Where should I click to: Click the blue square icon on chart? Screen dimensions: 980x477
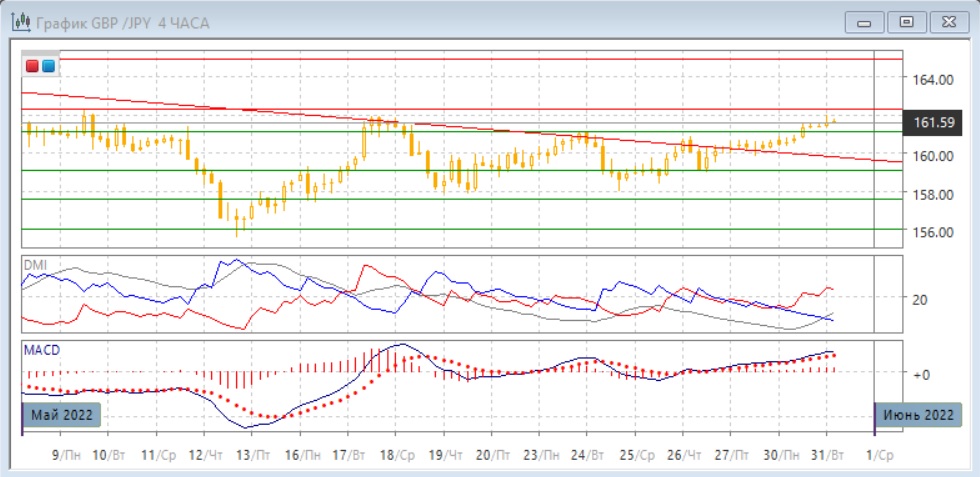[x=47, y=66]
